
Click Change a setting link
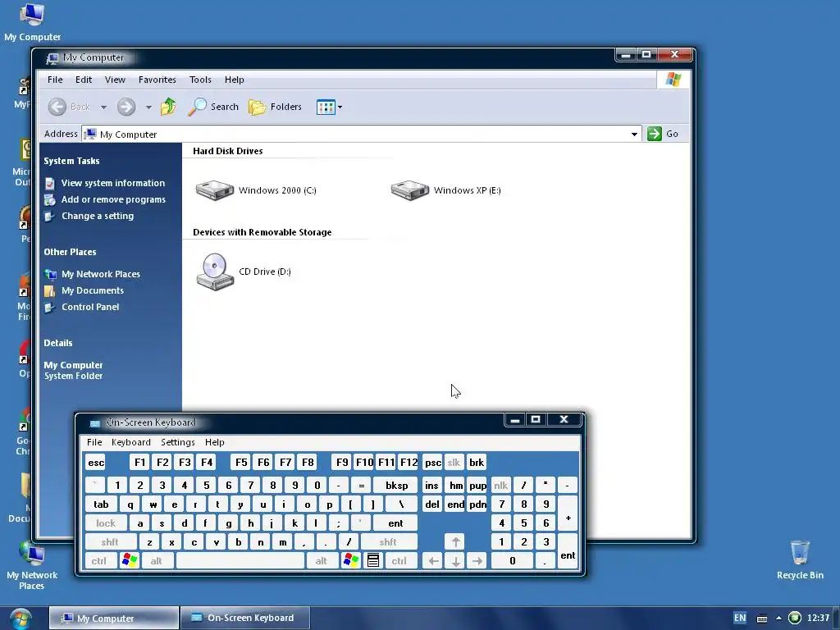point(98,216)
